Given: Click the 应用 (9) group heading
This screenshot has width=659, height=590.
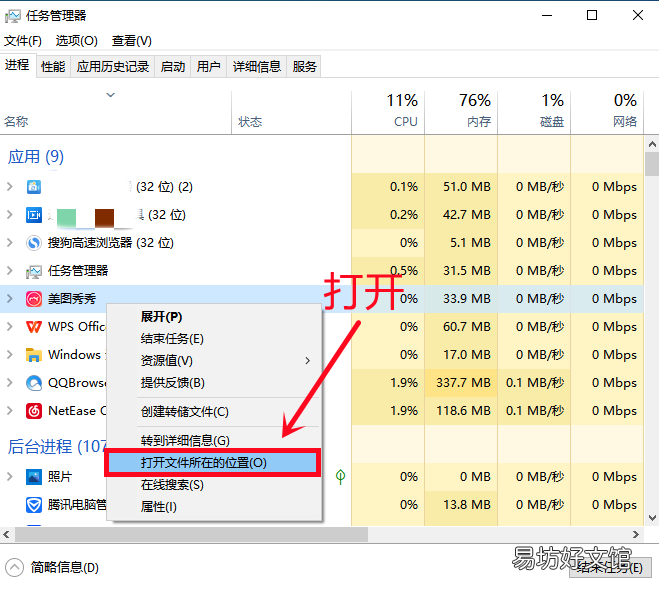Looking at the screenshot, I should 36,157.
